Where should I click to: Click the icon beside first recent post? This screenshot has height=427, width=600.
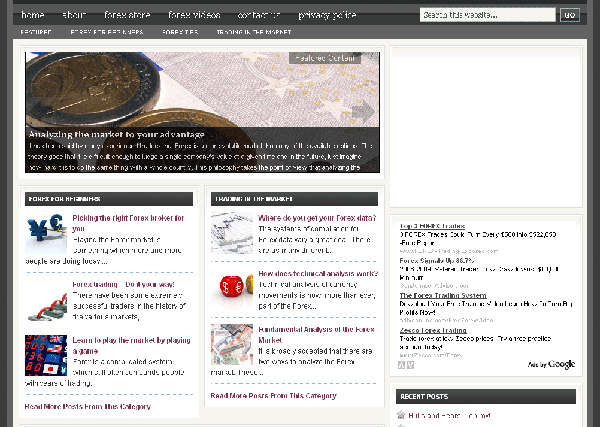point(401,414)
